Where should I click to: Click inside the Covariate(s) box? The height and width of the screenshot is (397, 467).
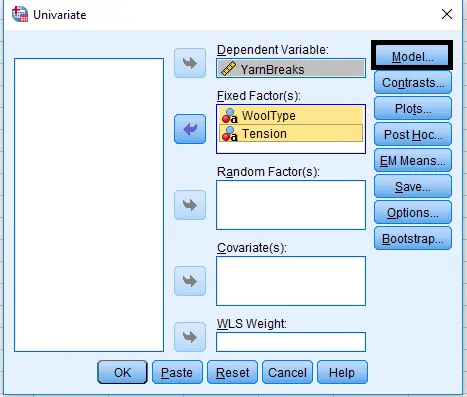click(x=291, y=281)
